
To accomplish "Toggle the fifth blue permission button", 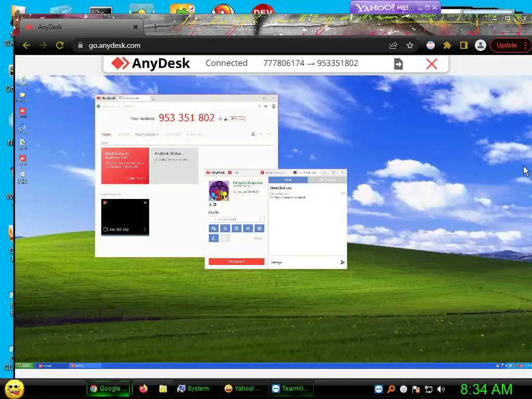I will 259,229.
